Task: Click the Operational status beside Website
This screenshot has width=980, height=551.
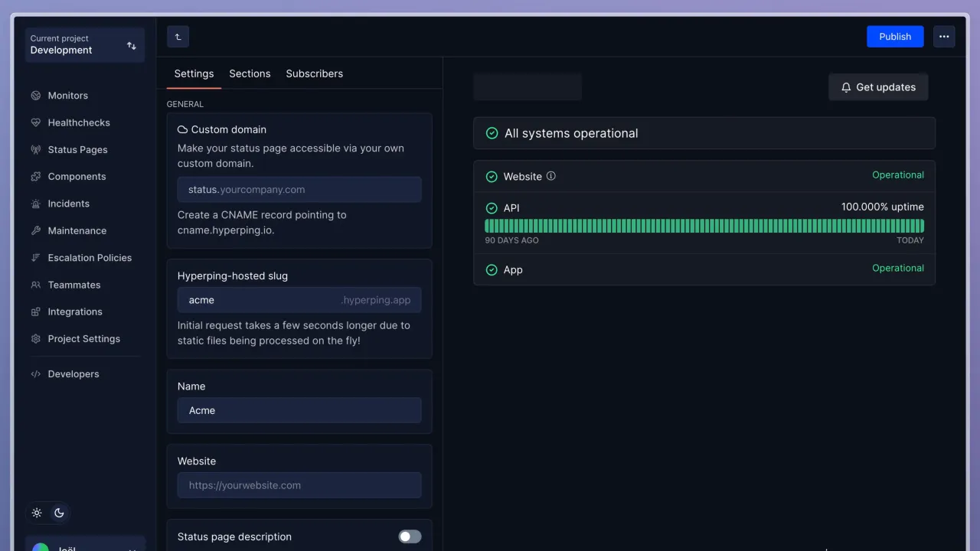Action: tap(898, 175)
